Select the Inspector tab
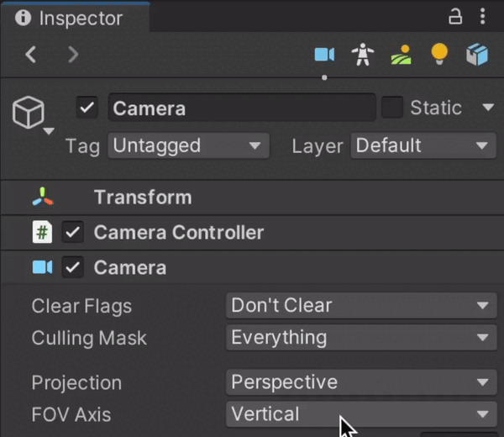Viewport: 504px width, 437px height. [x=76, y=18]
